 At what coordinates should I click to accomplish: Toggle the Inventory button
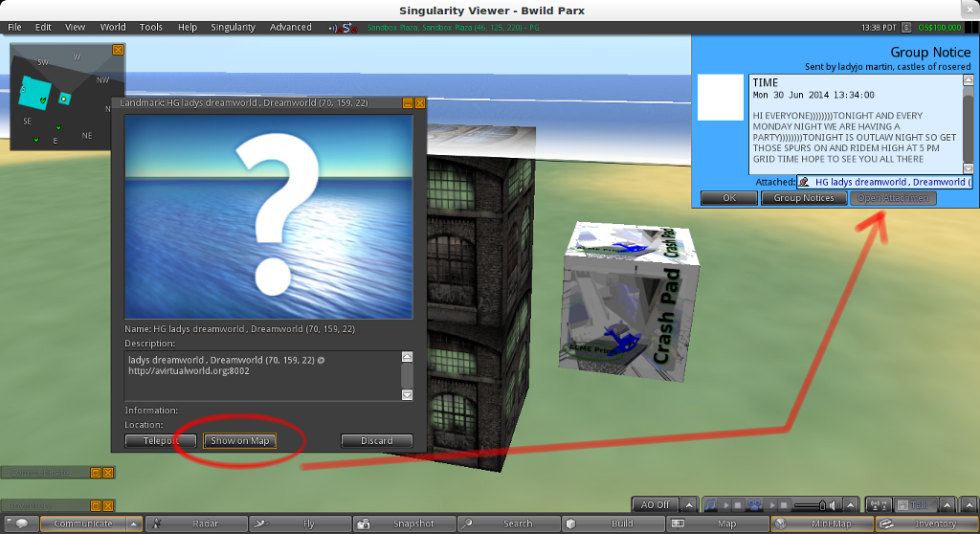[x=926, y=523]
